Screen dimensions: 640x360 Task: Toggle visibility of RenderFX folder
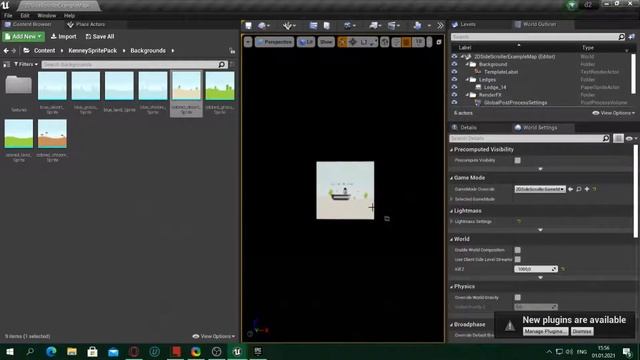[454, 95]
